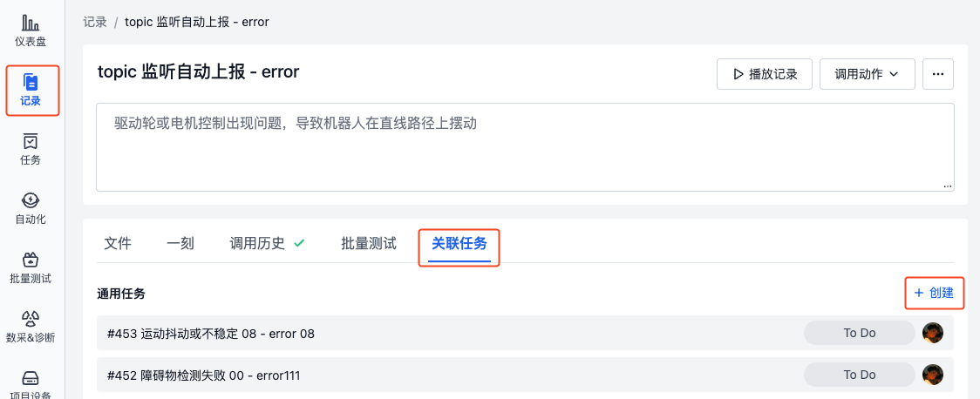
Task: Click the + 创建 link
Action: (x=935, y=293)
